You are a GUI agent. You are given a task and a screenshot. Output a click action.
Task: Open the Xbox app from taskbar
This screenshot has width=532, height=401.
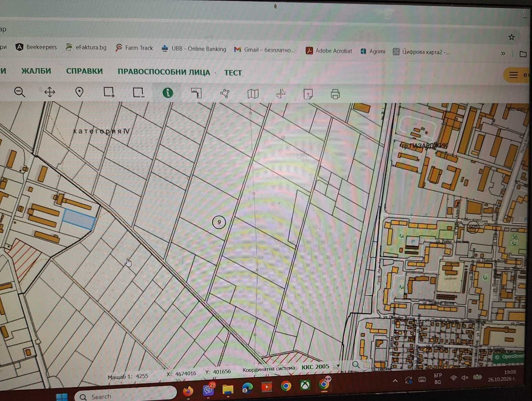point(305,385)
